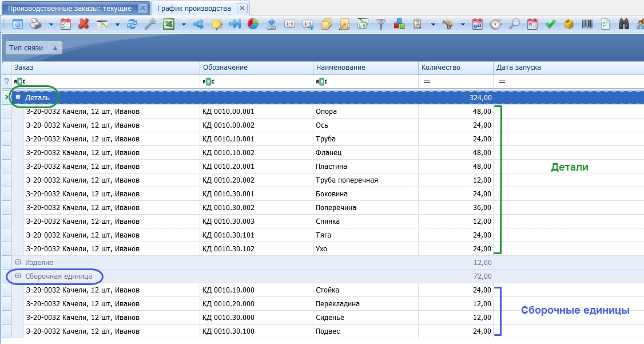644x344 pixels.
Task: Open the dropdown arrow next to Excel export
Action: coord(184,25)
